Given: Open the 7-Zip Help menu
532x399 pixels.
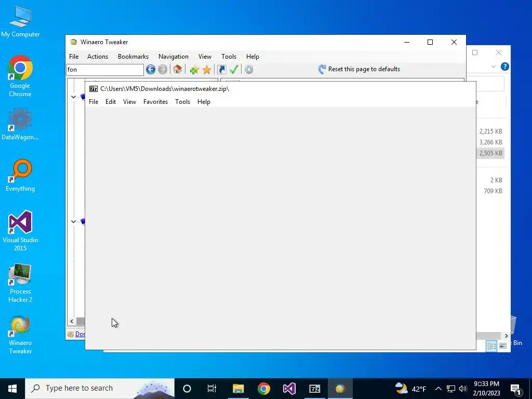Looking at the screenshot, I should click(204, 102).
